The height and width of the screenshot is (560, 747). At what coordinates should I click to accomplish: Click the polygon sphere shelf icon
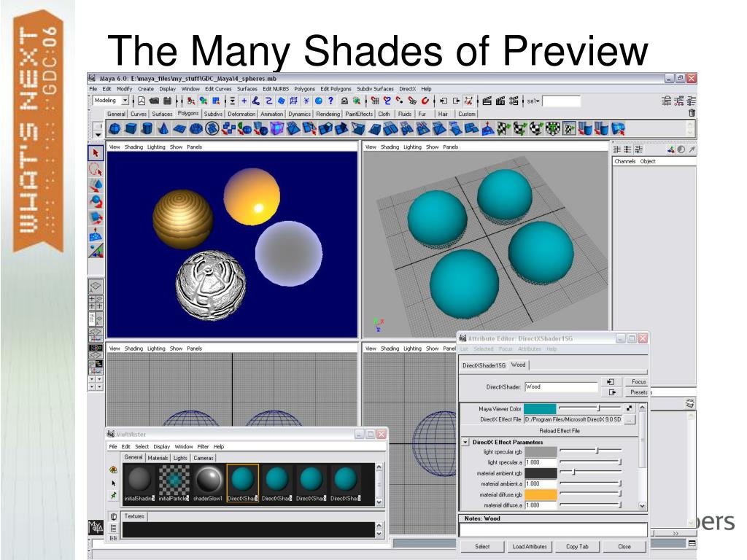tap(115, 128)
